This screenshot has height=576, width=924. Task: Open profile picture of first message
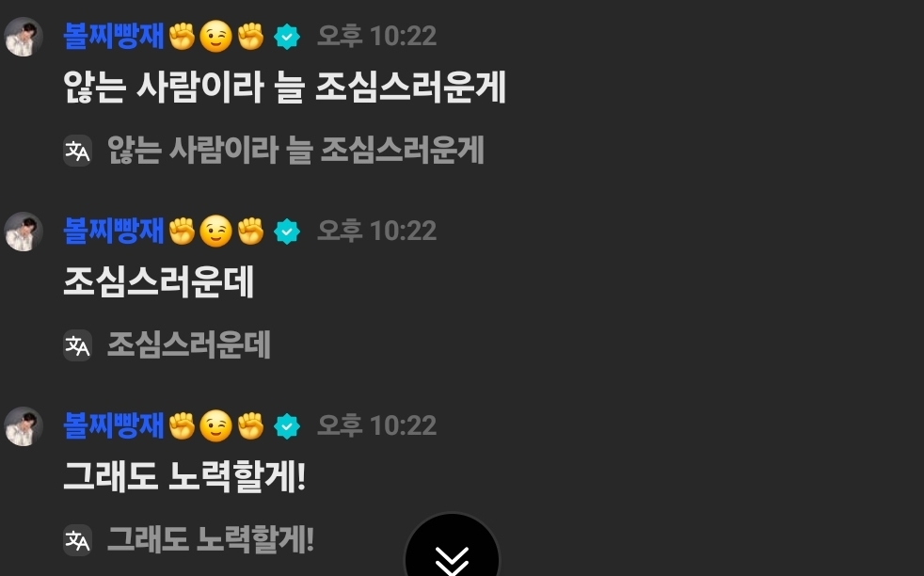click(x=24, y=37)
